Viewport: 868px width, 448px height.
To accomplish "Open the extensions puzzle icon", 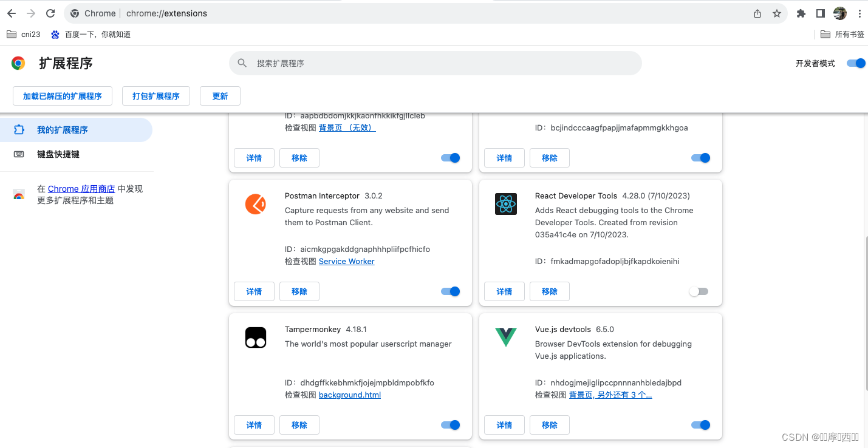I will pyautogui.click(x=801, y=13).
